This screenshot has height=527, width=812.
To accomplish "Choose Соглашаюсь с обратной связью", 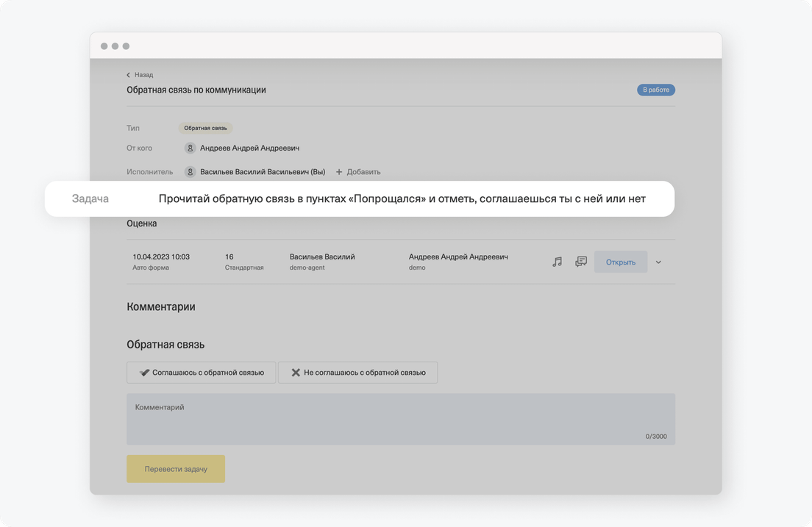I will tap(201, 373).
